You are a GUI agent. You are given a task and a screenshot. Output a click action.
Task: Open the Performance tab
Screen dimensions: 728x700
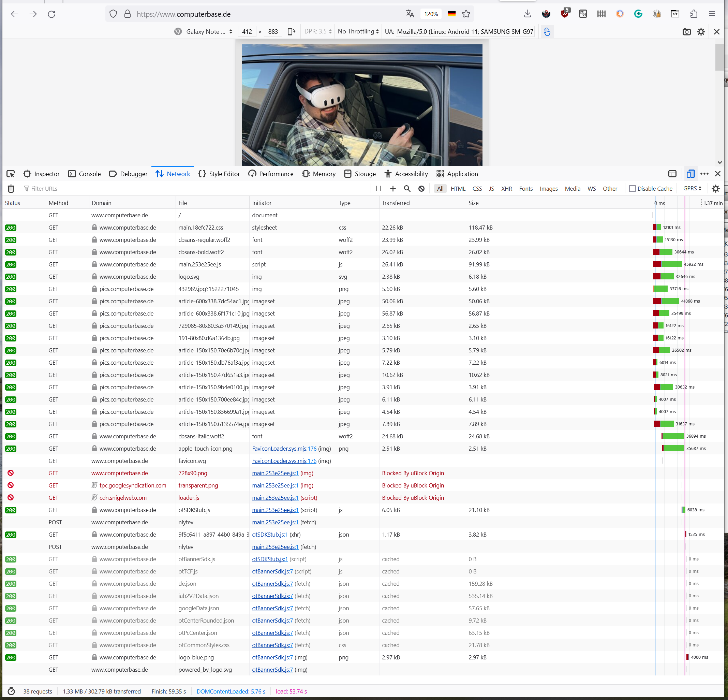pos(271,174)
